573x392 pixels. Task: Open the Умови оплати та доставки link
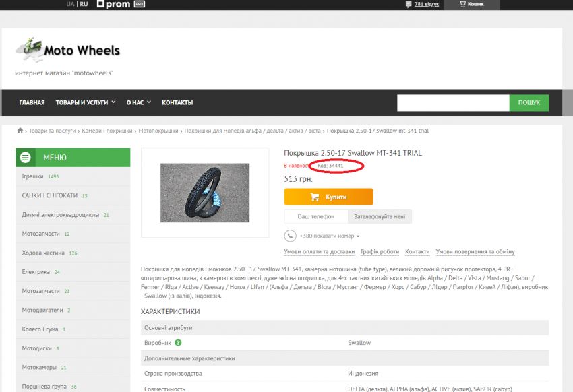point(319,252)
